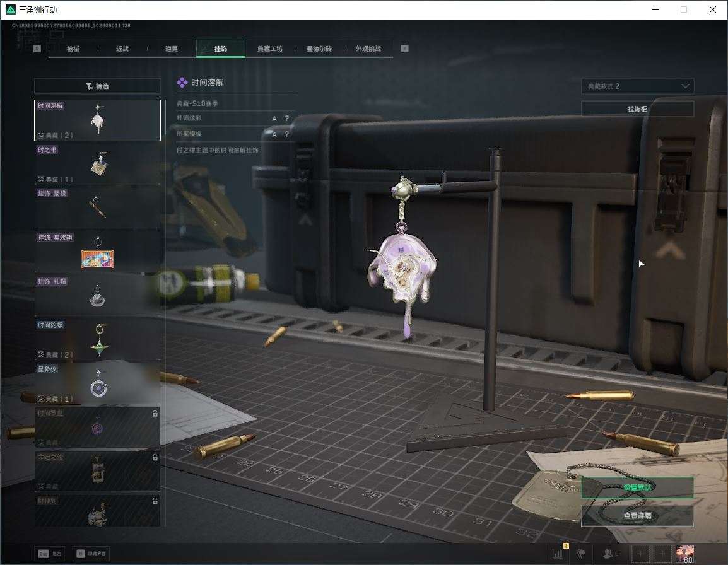
Task: Click lock icon on 命运之轮 item
Action: pos(155,457)
